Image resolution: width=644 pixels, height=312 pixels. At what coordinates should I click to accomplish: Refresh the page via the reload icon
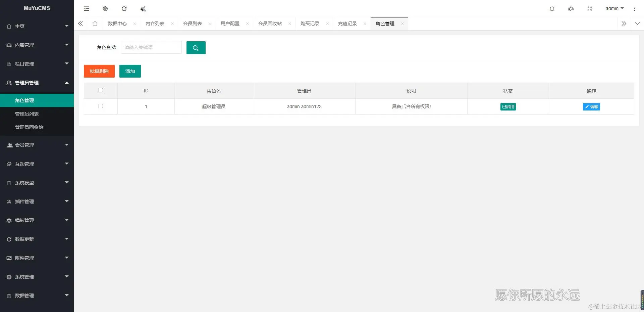[x=124, y=9]
